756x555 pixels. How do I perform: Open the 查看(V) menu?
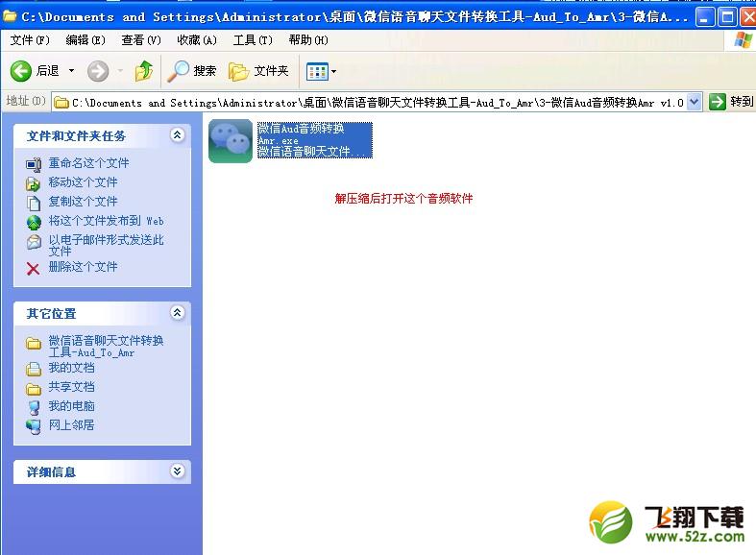click(141, 40)
